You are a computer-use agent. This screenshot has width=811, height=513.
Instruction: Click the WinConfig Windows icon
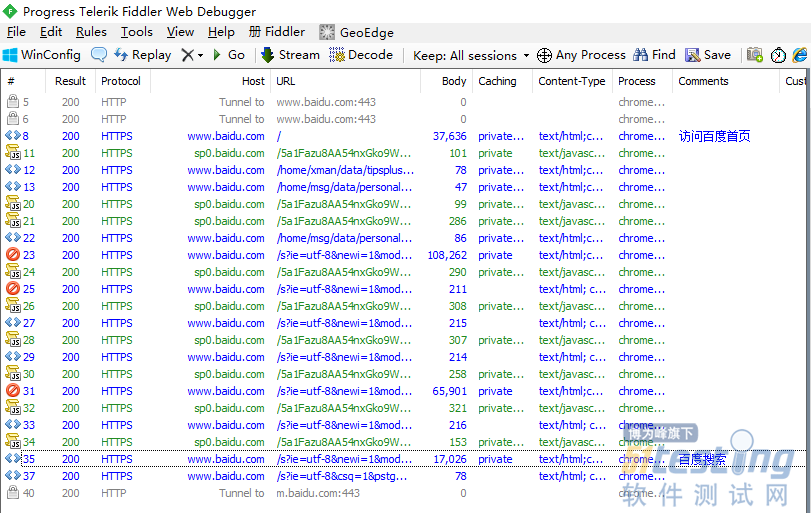click(10, 55)
